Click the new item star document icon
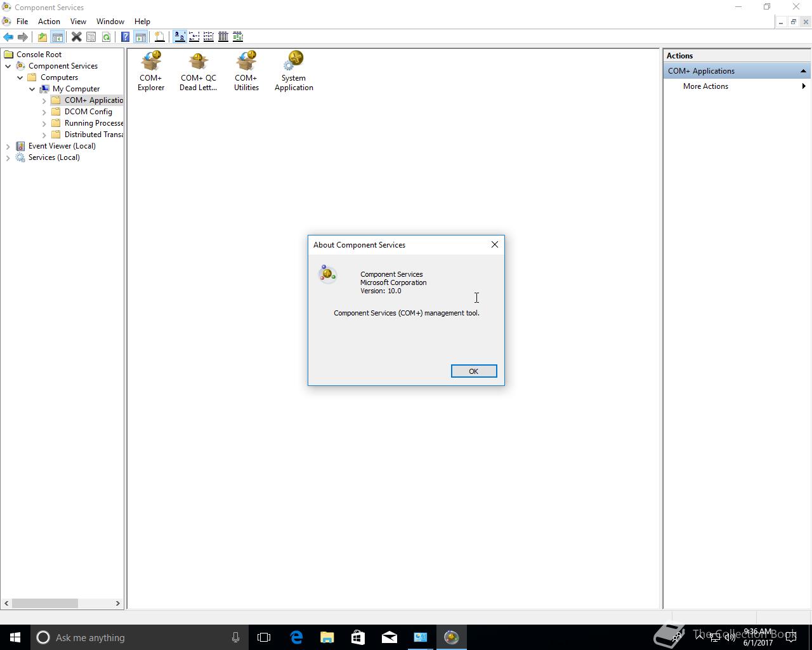The image size is (812, 650). 159,37
